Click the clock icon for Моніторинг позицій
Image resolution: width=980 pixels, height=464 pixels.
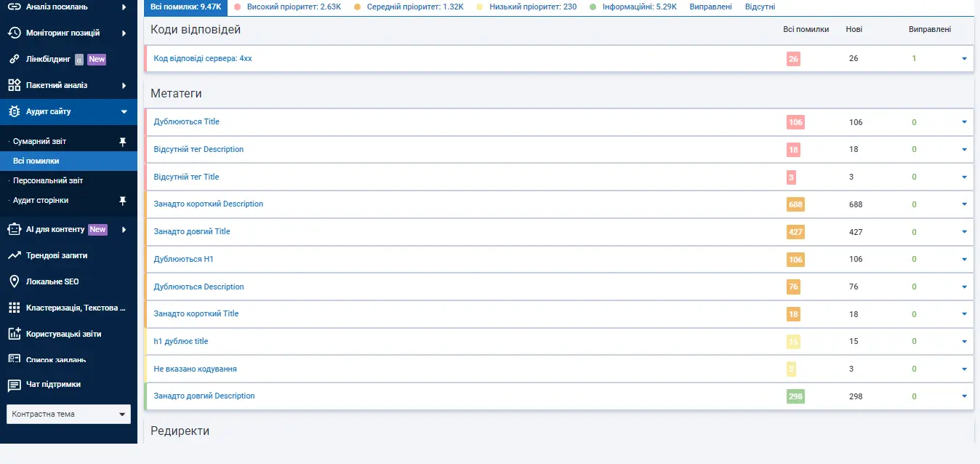(x=14, y=33)
